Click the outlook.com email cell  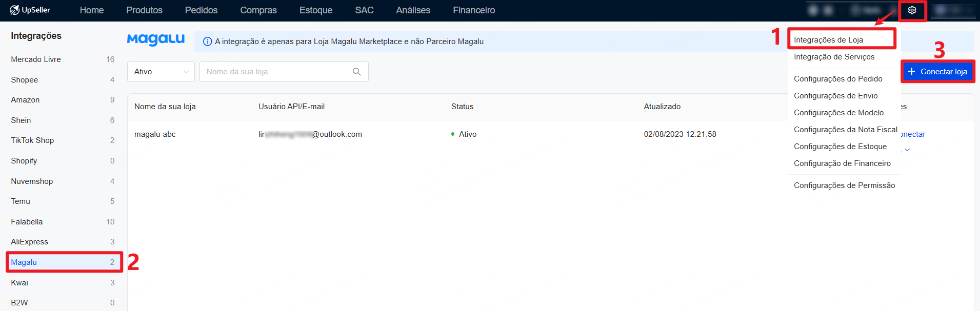click(x=310, y=134)
